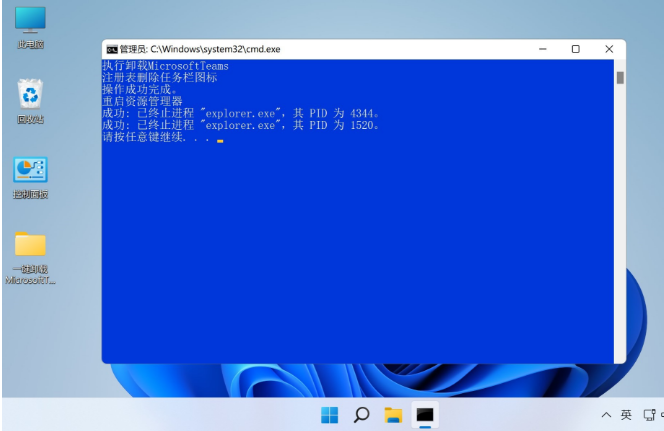This screenshot has height=431, width=664.
Task: Click the cmd window vertical scrollbar thumb
Action: tap(620, 78)
